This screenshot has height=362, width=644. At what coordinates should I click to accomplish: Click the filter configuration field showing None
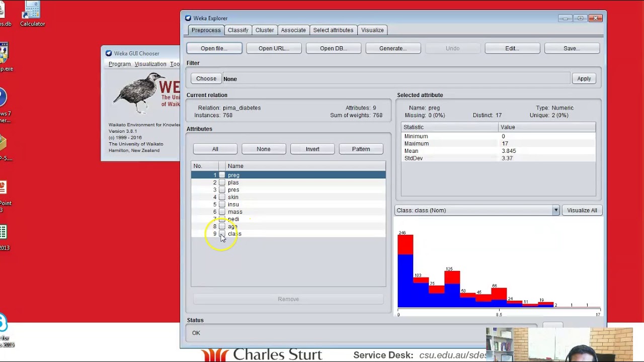(396, 78)
